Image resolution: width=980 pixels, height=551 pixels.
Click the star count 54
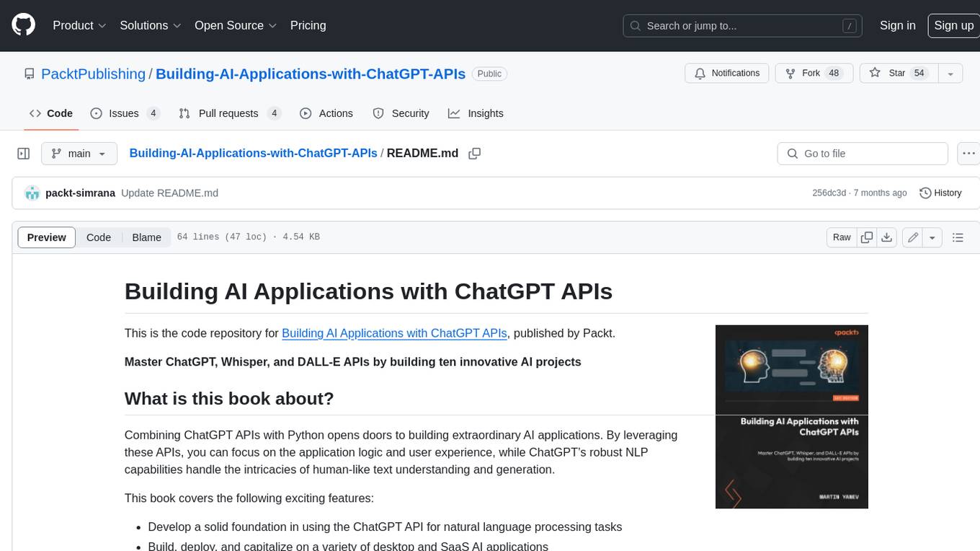click(919, 74)
